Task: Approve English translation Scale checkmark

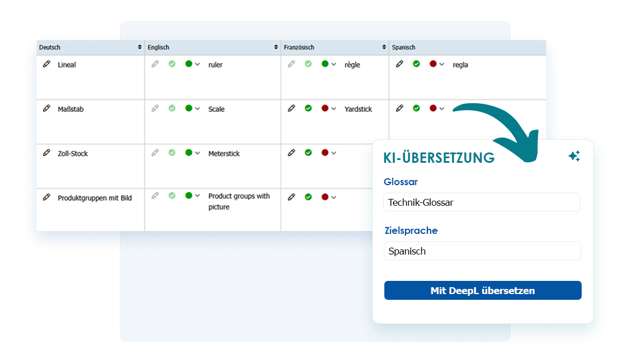Action: [172, 108]
